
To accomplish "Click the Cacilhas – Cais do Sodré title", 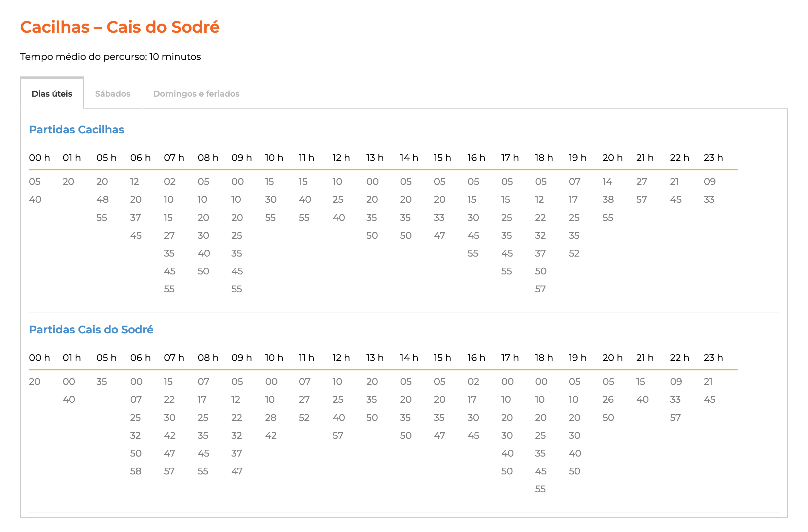I will (x=120, y=27).
